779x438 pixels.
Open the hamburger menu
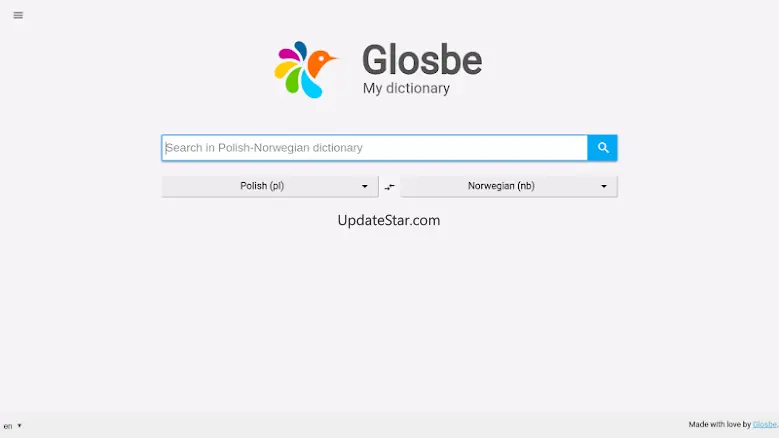point(18,15)
